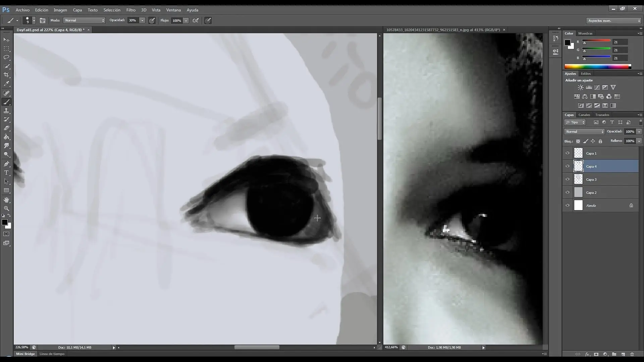Select the Brush tool in toolbar
The image size is (644, 362).
pos(6,102)
